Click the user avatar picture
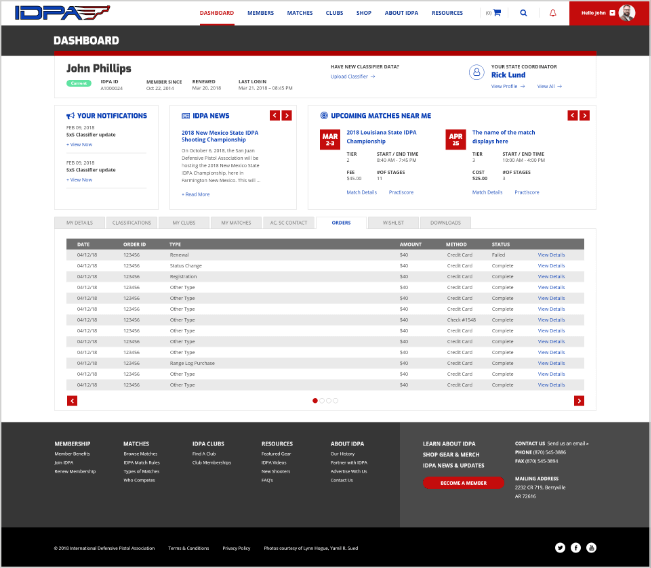The width and height of the screenshot is (651, 568). 626,13
